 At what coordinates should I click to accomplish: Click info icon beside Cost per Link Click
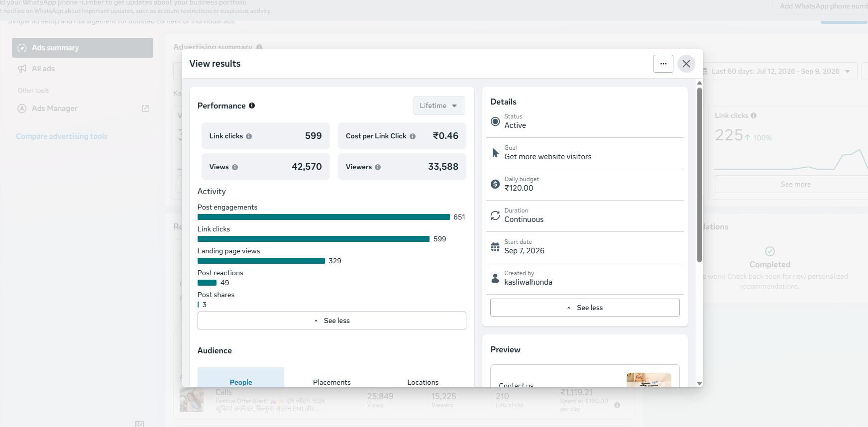point(413,136)
